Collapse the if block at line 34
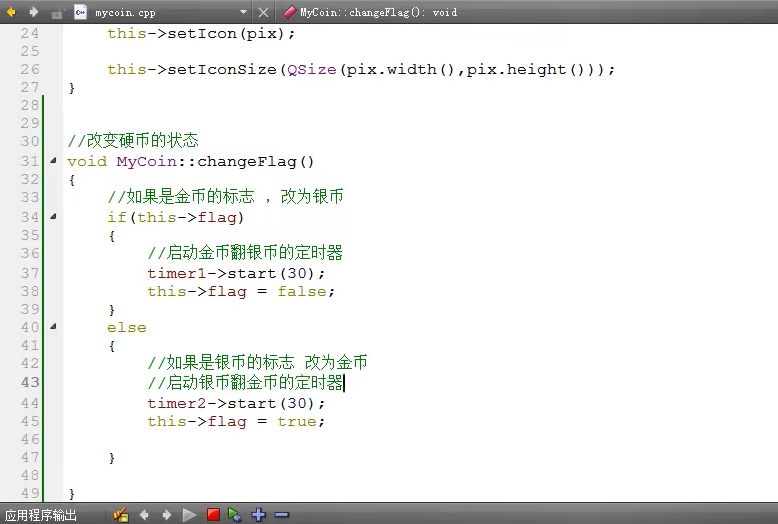778x524 pixels. (53, 216)
